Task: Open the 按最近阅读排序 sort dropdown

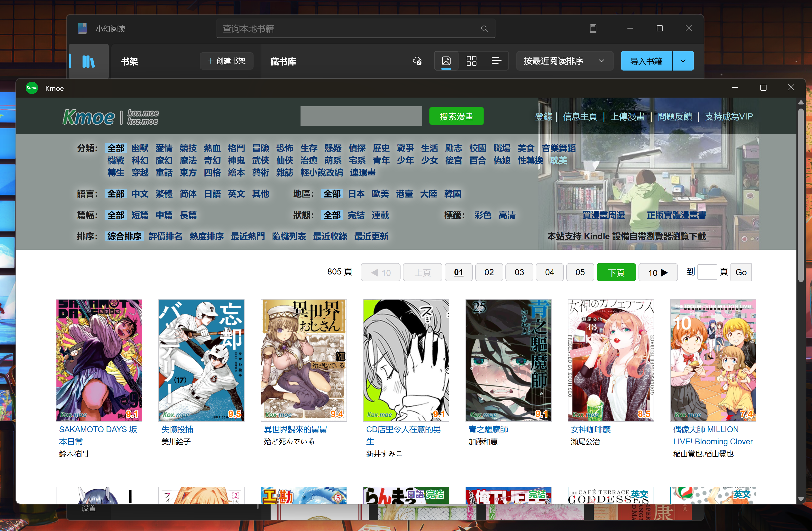Action: (564, 61)
